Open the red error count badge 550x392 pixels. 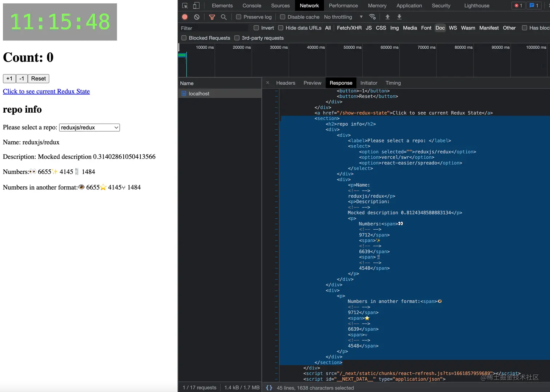pos(518,5)
